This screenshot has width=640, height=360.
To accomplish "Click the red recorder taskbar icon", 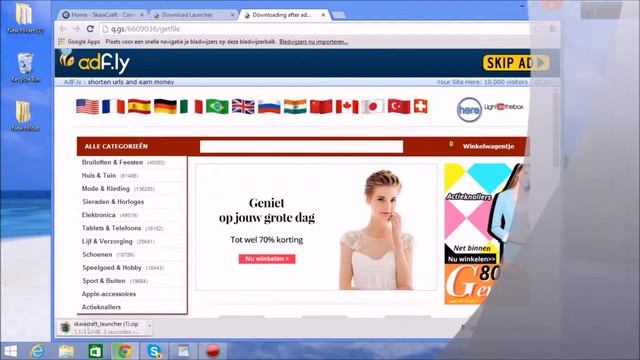I will point(213,351).
